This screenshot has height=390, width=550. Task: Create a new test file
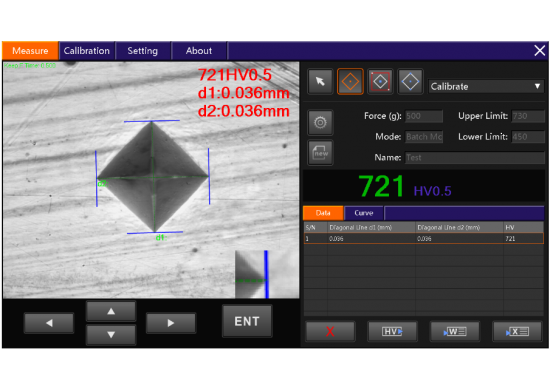[x=320, y=153]
